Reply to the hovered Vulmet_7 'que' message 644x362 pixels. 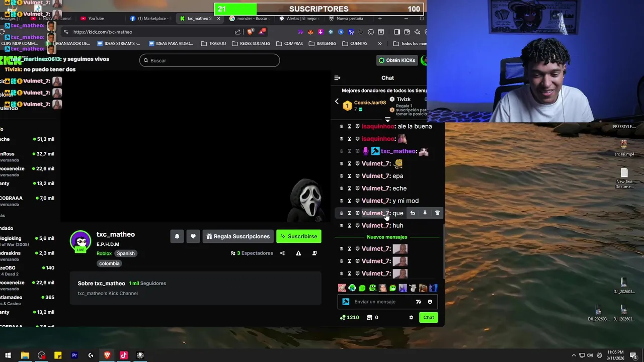coord(412,213)
